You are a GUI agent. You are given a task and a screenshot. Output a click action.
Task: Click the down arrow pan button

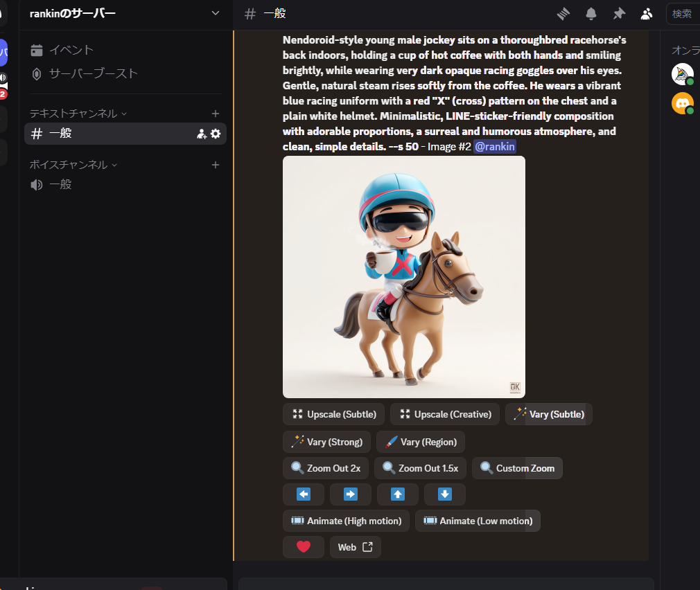pos(444,494)
